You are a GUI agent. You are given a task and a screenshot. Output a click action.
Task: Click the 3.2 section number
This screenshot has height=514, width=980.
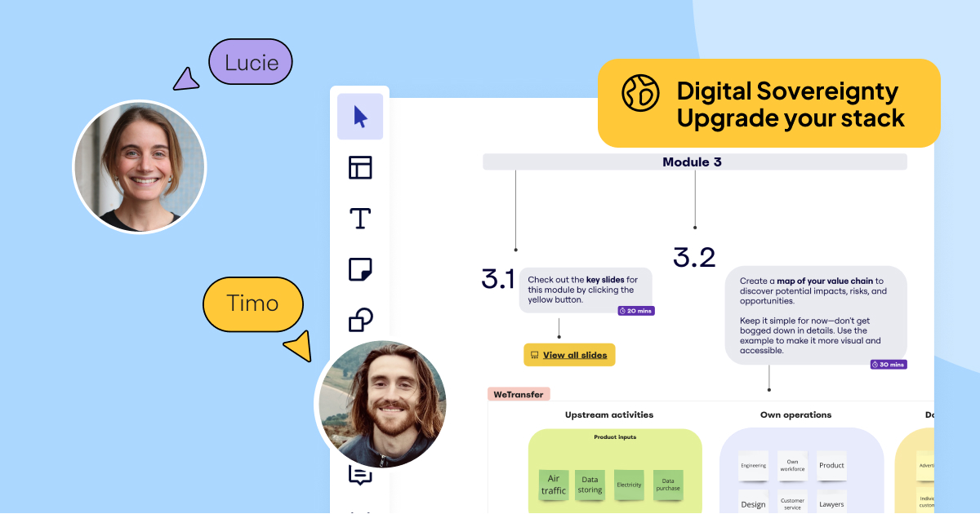pyautogui.click(x=694, y=257)
